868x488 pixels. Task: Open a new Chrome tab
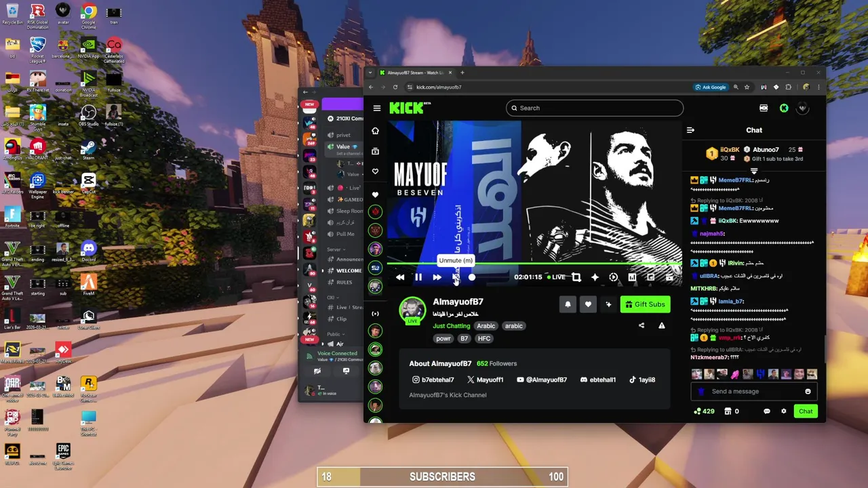pyautogui.click(x=462, y=73)
